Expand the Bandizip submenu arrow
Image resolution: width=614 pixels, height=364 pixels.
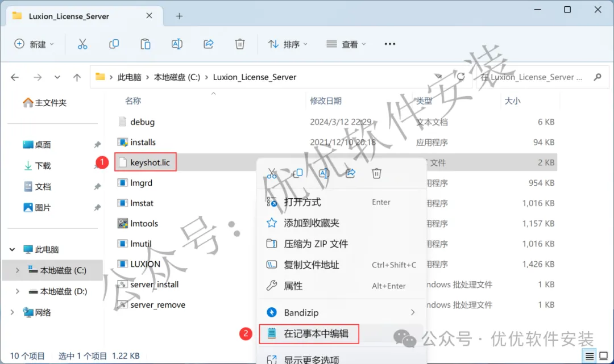413,312
